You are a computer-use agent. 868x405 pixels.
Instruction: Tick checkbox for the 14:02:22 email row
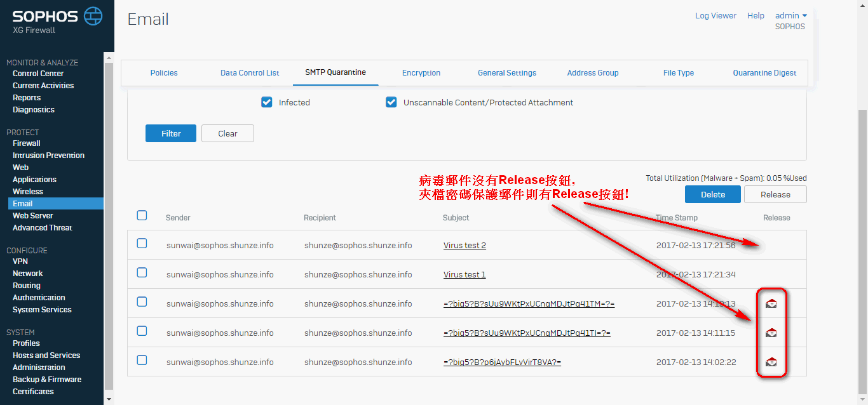tap(142, 361)
